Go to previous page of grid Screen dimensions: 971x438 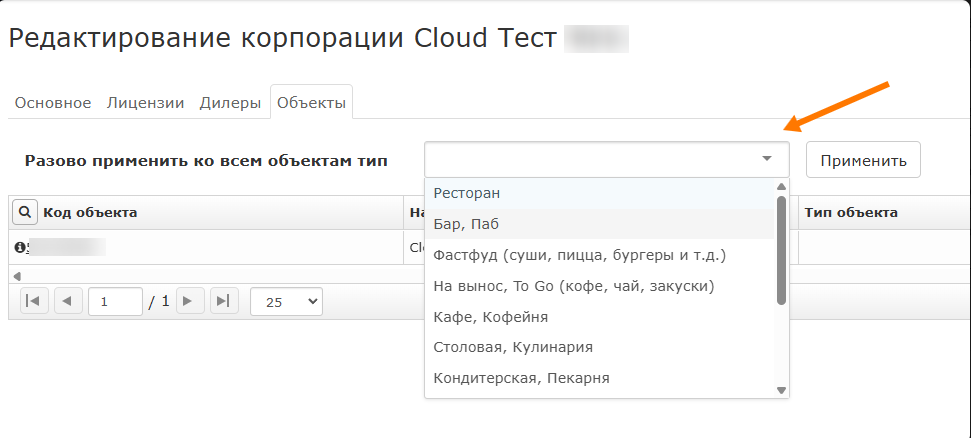click(x=68, y=301)
